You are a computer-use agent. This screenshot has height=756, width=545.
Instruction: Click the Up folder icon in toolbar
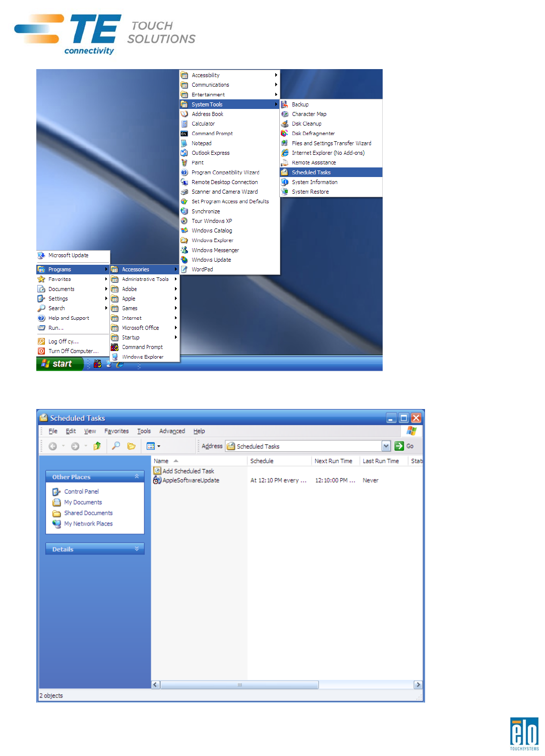click(97, 446)
